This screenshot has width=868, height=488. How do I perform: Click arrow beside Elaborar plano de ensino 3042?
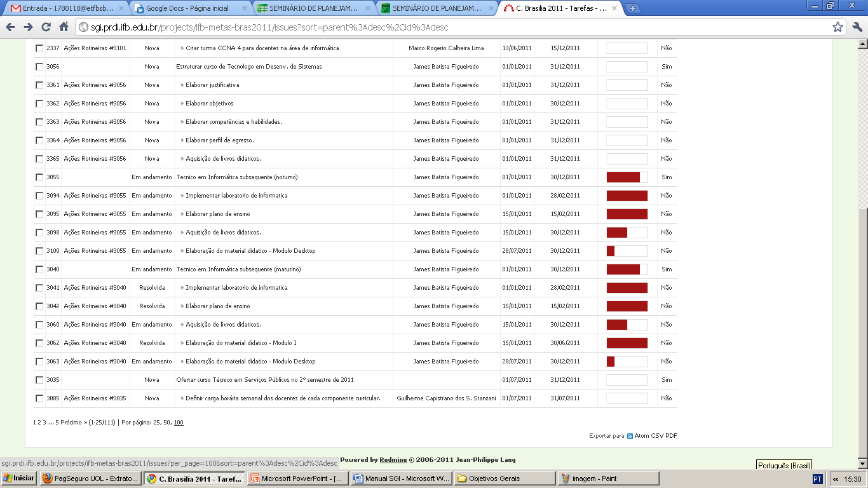[182, 306]
